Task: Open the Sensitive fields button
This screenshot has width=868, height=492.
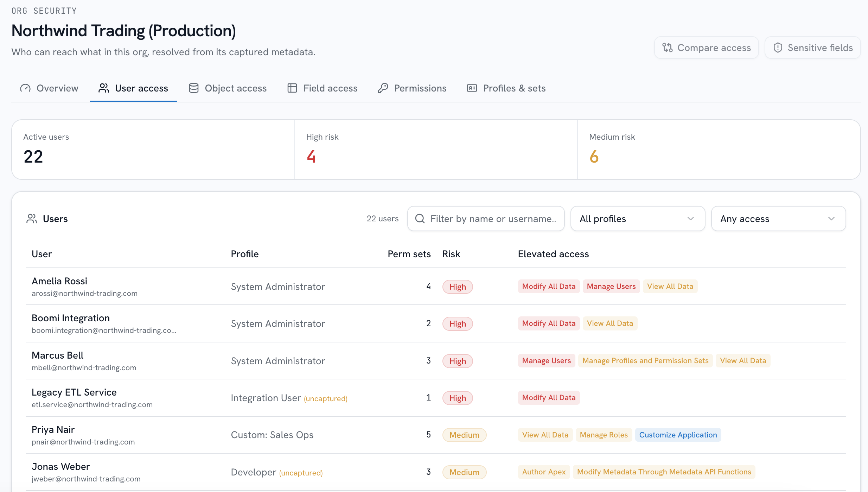Action: pos(812,48)
